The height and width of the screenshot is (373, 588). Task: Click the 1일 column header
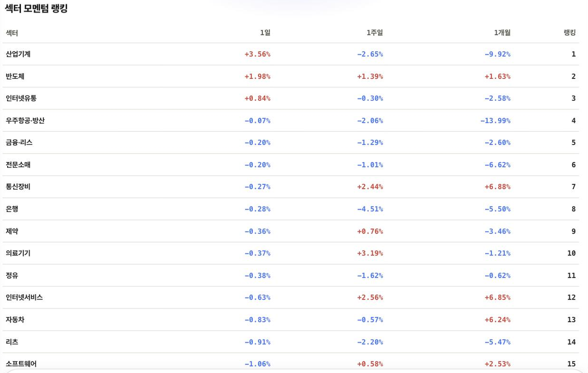click(x=265, y=33)
